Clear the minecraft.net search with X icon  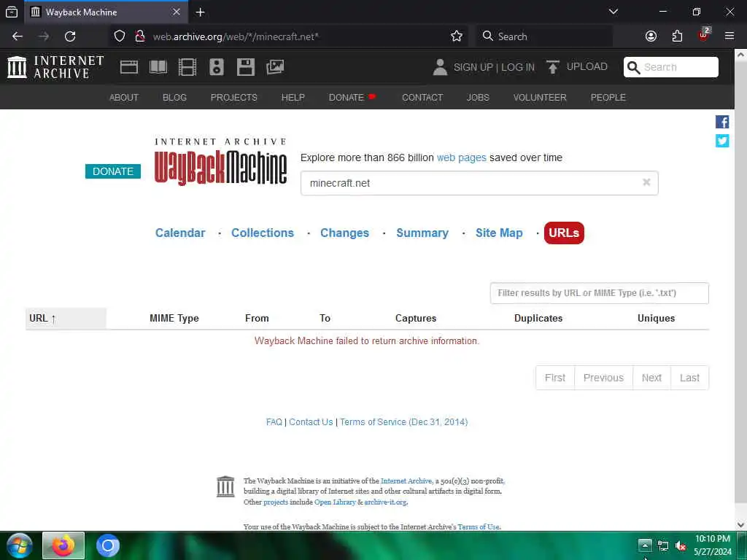(646, 182)
